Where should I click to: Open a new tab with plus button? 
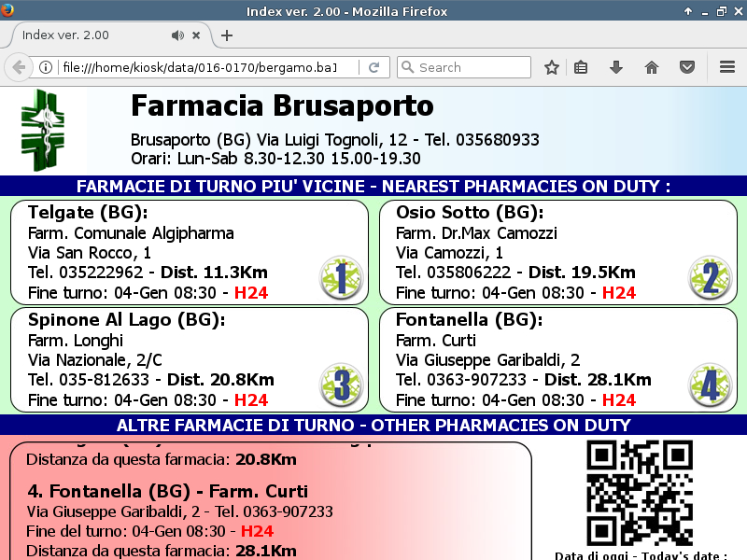pyautogui.click(x=227, y=35)
